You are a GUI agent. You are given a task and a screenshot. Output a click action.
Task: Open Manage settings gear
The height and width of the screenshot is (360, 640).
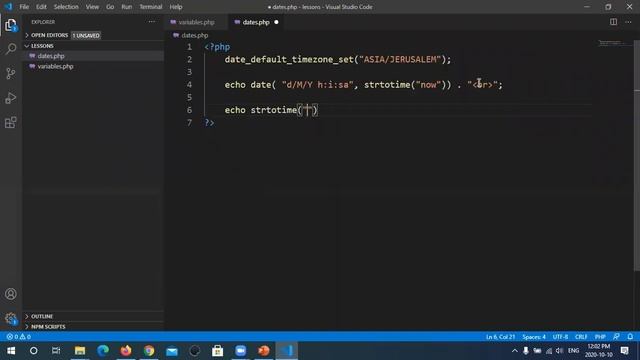[11, 318]
